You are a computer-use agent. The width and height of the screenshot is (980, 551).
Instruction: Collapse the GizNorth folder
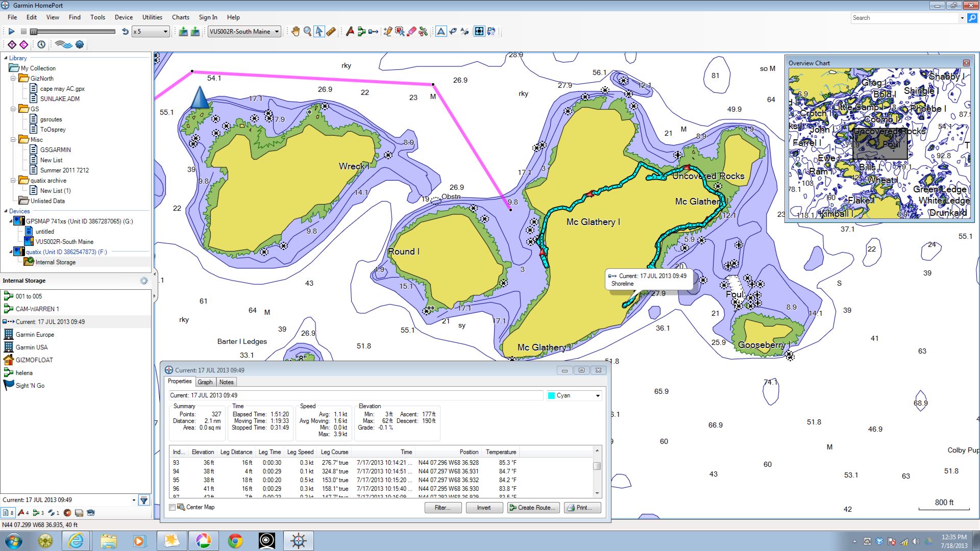13,79
